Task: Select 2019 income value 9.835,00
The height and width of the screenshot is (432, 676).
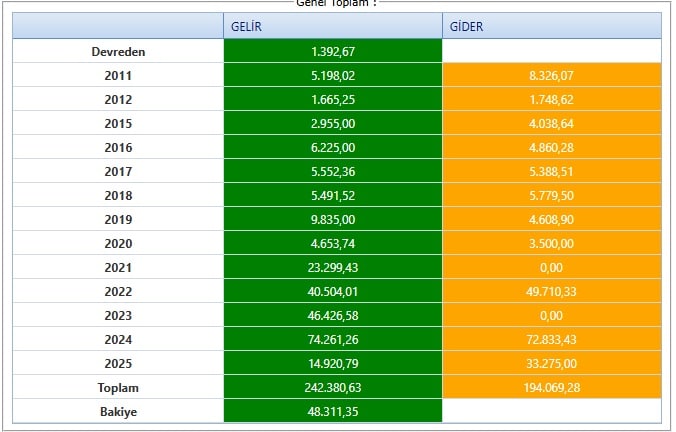Action: 332,219
